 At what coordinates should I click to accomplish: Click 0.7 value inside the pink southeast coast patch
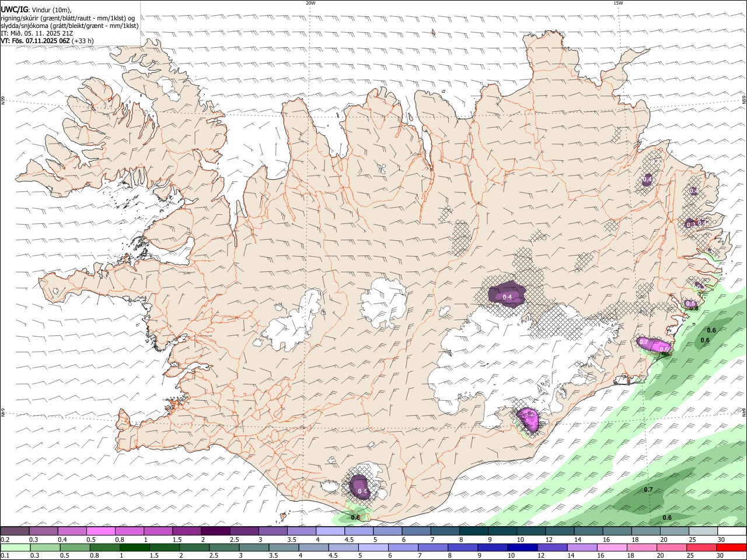643,341
